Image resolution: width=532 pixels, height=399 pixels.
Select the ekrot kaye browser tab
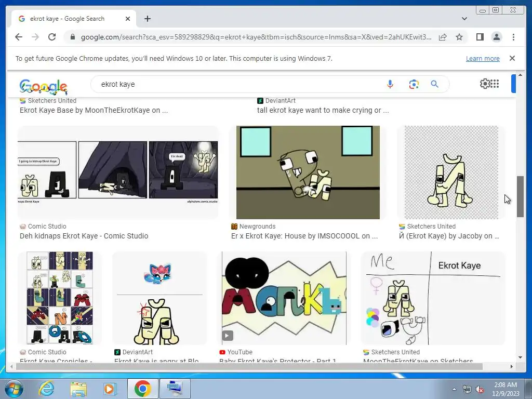[x=73, y=19]
